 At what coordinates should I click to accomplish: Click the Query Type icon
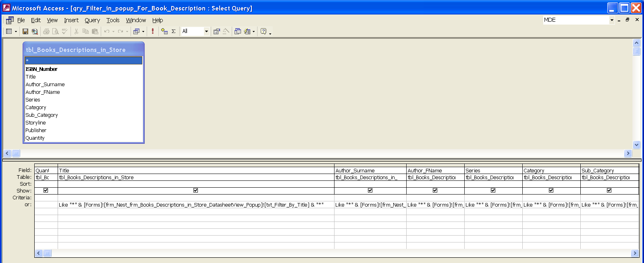click(137, 31)
